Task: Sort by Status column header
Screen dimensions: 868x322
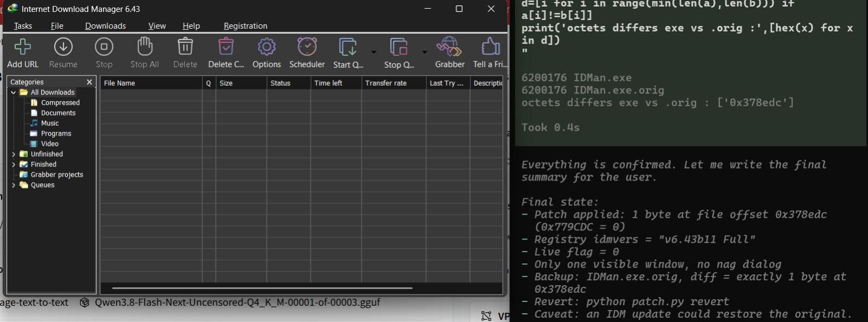Action: pos(289,83)
